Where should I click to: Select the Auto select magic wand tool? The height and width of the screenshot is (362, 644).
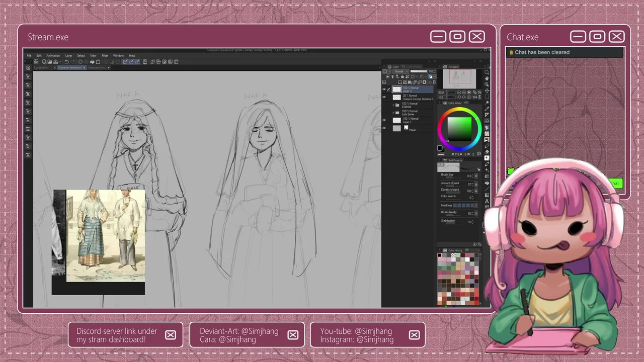487,103
